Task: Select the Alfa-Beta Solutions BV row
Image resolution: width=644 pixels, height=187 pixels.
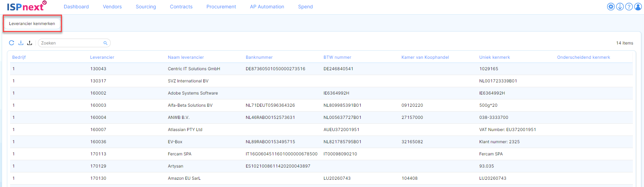Action: point(190,105)
